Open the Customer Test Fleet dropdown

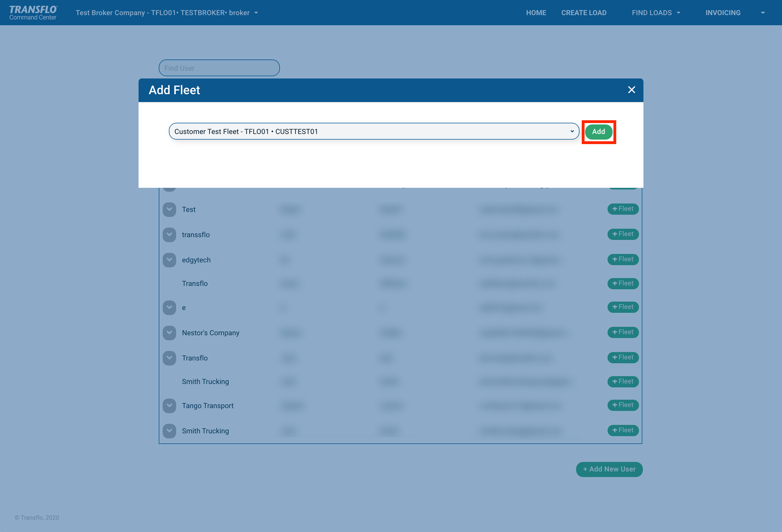374,131
